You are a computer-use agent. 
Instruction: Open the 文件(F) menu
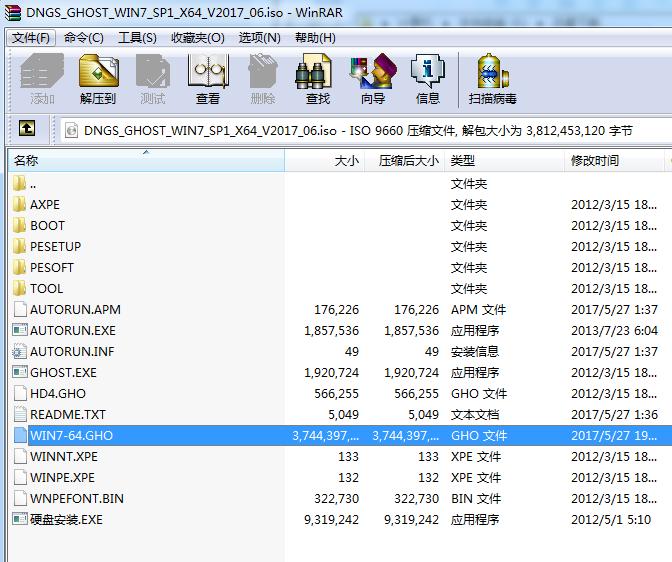(31, 38)
